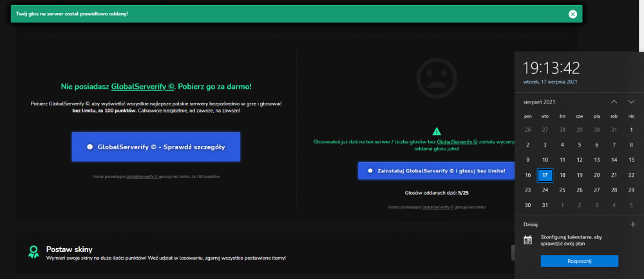Add a new event with plus icon
Viewport: 644px width, 279px height.
(633, 224)
